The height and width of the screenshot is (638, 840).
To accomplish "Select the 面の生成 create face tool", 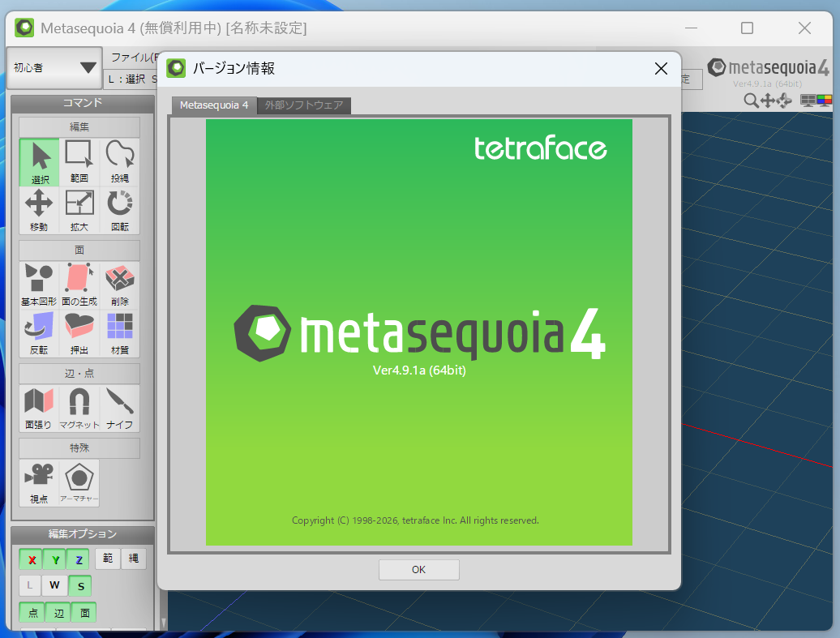I will 79,285.
